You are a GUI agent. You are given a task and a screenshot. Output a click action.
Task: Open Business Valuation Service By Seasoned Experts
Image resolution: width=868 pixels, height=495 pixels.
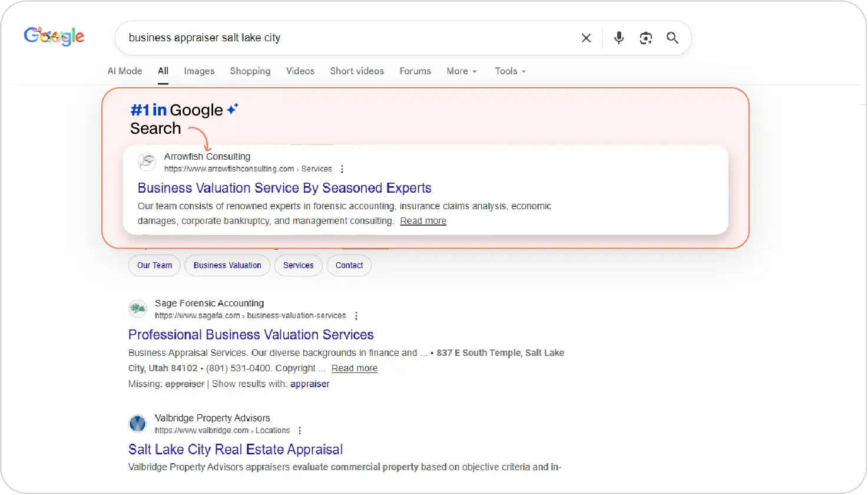pyautogui.click(x=284, y=188)
